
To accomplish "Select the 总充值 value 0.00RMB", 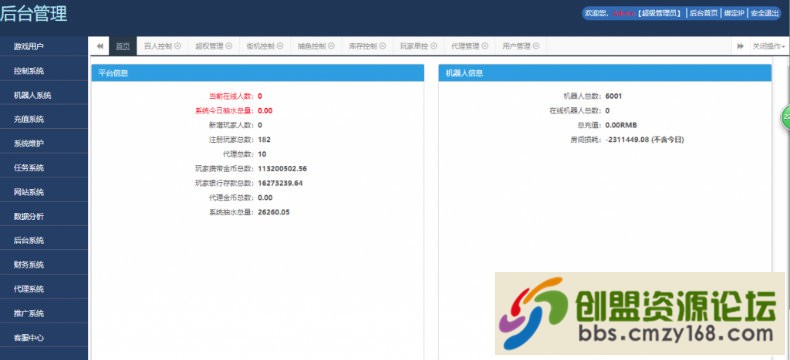I will pyautogui.click(x=621, y=125).
